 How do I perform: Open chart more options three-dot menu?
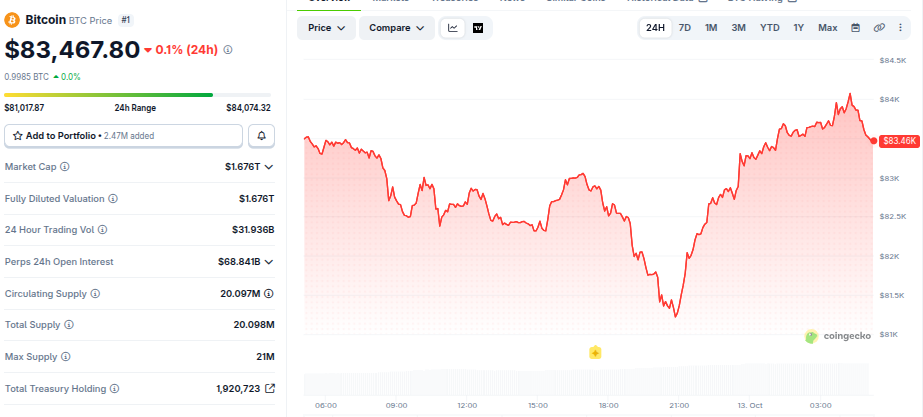(x=900, y=28)
